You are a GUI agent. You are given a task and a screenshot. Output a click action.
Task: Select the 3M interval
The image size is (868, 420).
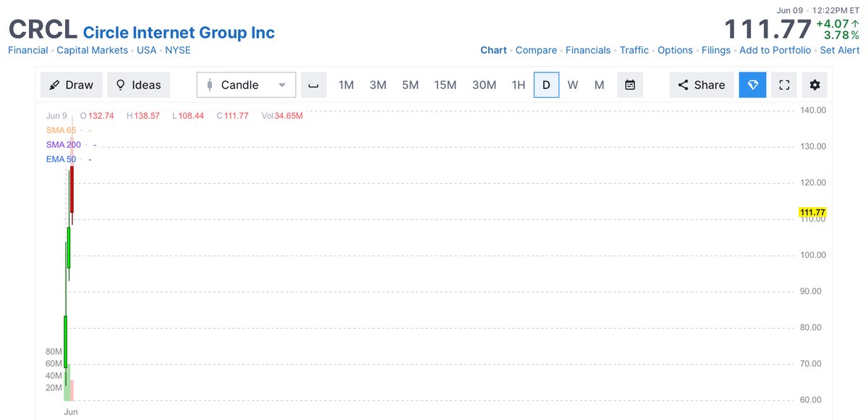tap(378, 85)
